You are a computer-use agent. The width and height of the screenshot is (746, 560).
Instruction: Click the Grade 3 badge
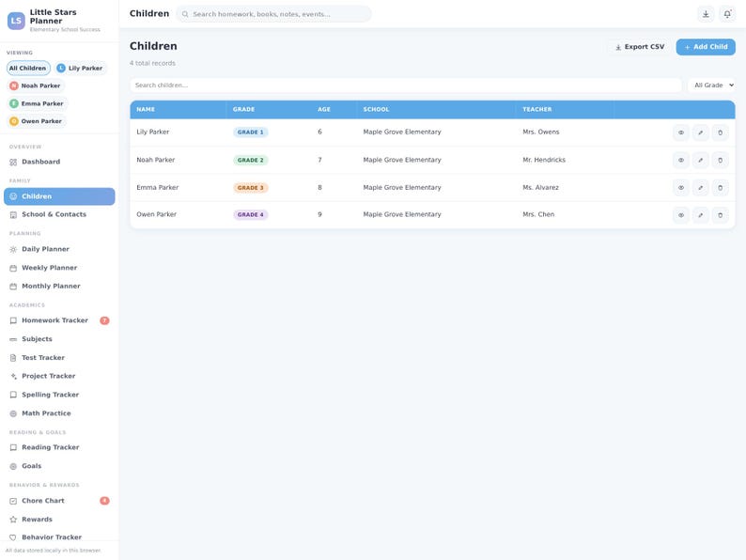click(250, 188)
